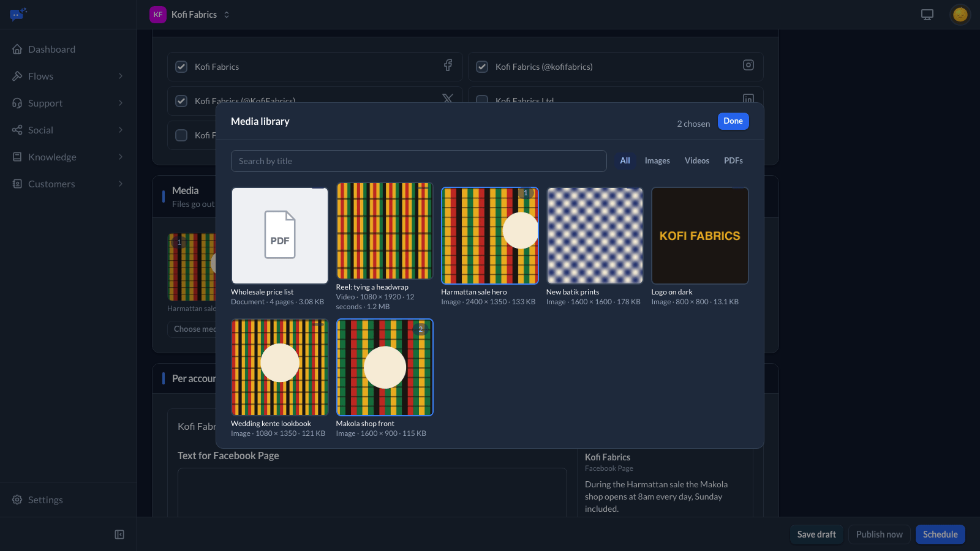The height and width of the screenshot is (551, 980).
Task: Click the Instagram icon for @kofifabrics
Action: tap(748, 65)
